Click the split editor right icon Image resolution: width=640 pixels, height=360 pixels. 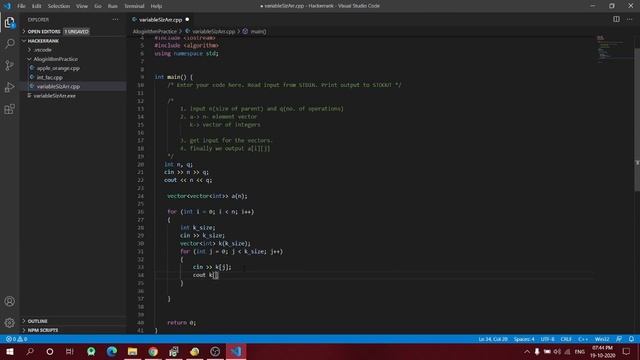coord(616,19)
